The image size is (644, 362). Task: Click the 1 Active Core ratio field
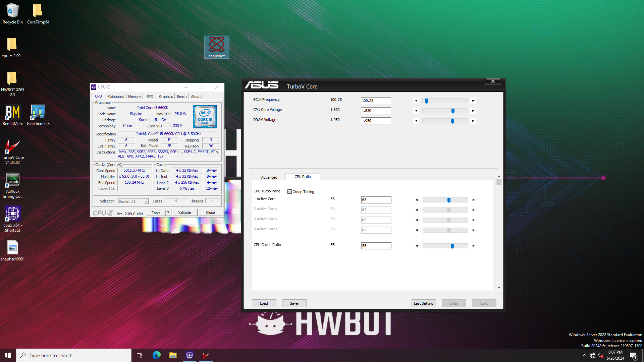pyautogui.click(x=376, y=200)
